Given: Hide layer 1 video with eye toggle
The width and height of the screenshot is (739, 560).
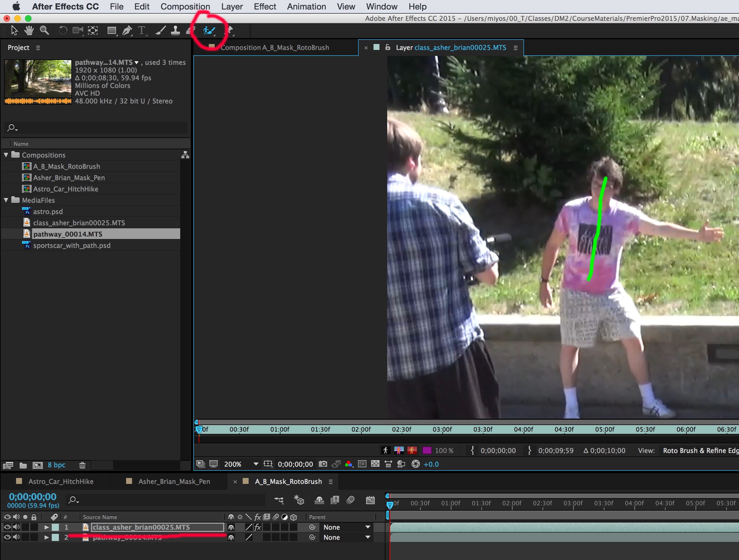Looking at the screenshot, I should pyautogui.click(x=7, y=527).
